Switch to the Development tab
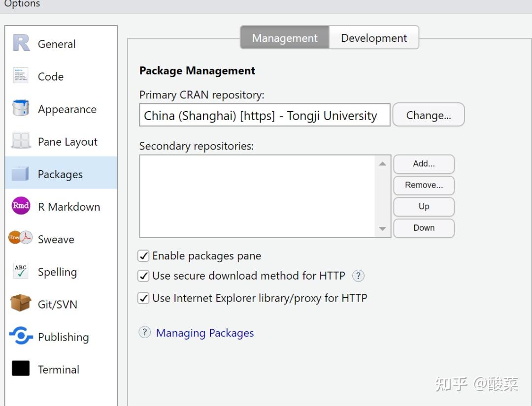532x406 pixels. (x=374, y=38)
